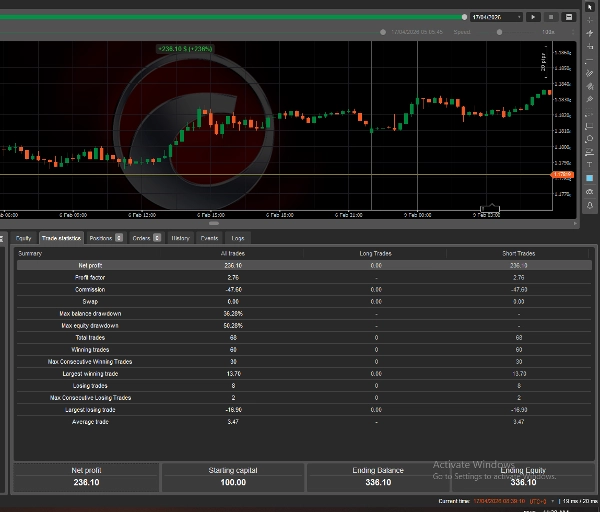The height and width of the screenshot is (512, 600).
Task: Select the parallel channel drawing tool
Action: pos(590,73)
